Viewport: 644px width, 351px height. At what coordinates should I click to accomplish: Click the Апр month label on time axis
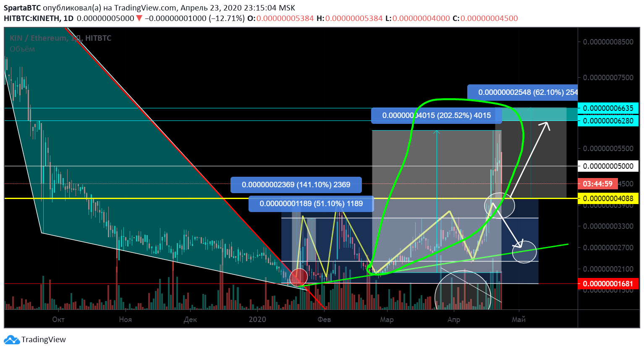[454, 320]
